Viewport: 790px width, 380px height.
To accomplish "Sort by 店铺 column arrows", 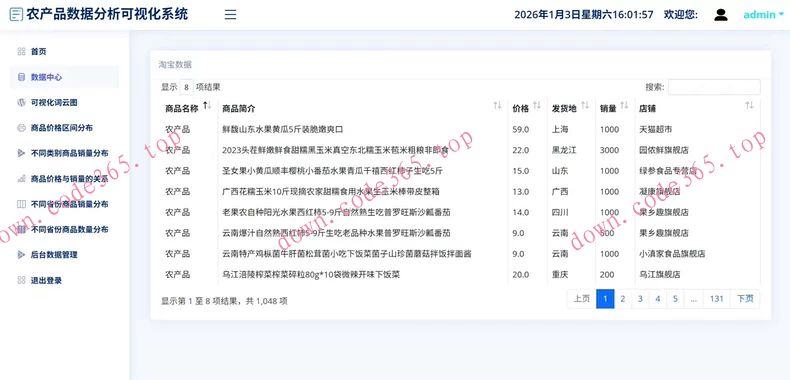I will tap(749, 105).
